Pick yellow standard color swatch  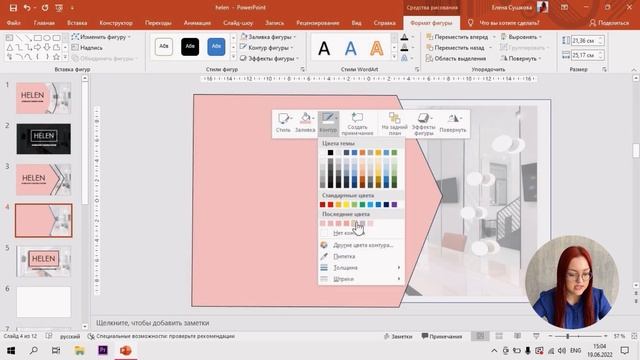(346, 204)
